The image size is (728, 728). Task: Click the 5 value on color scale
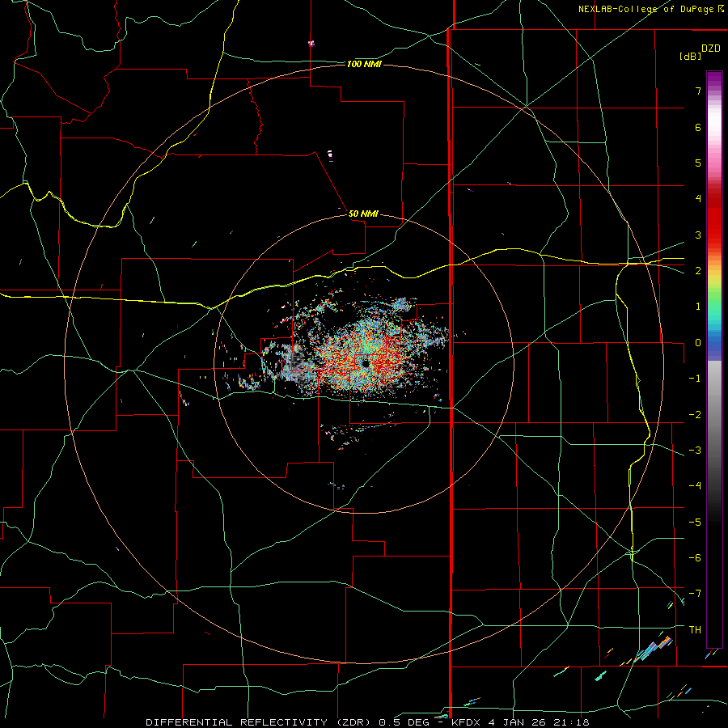tap(698, 163)
